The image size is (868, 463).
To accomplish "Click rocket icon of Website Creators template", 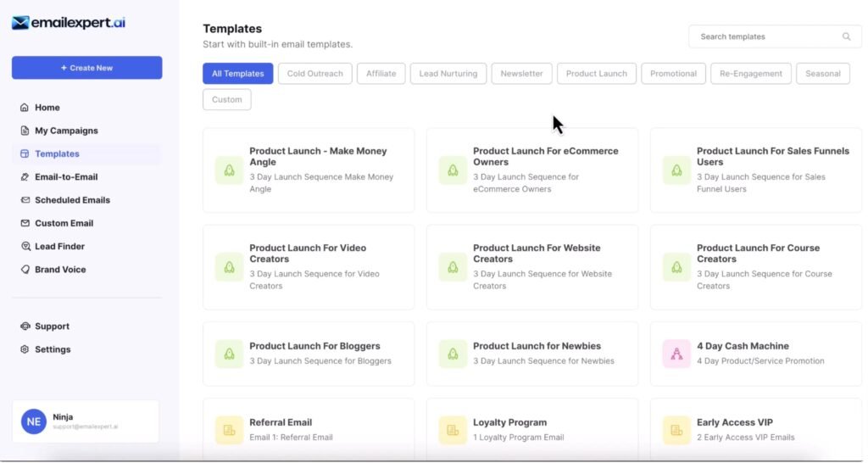I will coord(453,267).
